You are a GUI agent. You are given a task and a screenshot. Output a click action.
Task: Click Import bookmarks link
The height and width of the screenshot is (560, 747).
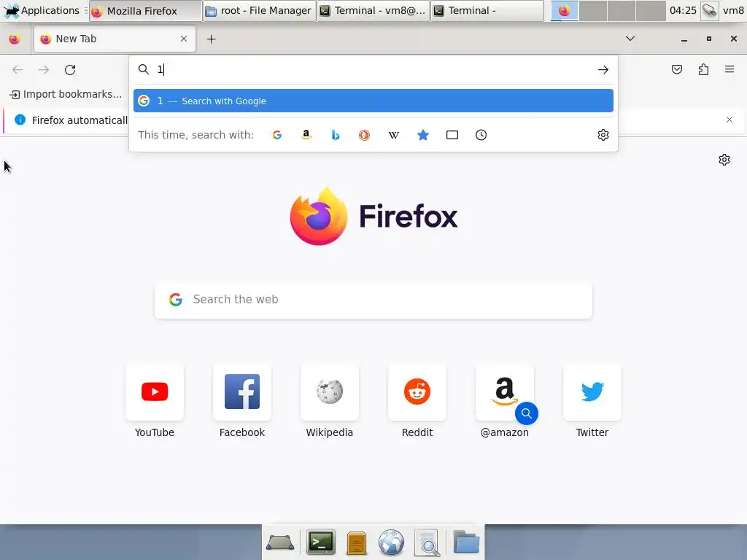click(66, 94)
